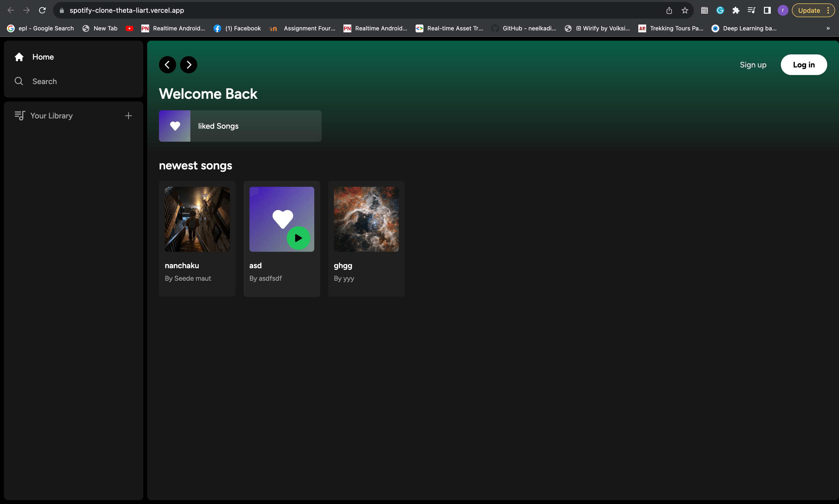Add to library with plus icon
Screen dimensions: 839x504
click(x=129, y=116)
